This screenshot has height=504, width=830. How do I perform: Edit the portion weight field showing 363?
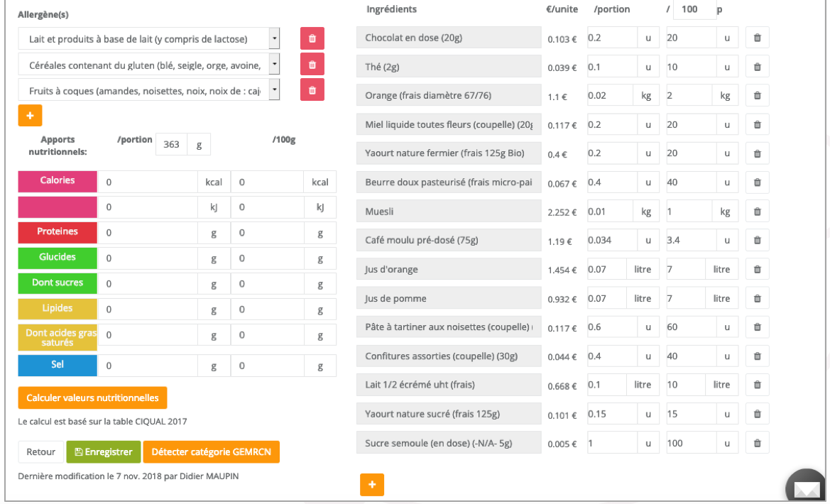[x=172, y=145]
